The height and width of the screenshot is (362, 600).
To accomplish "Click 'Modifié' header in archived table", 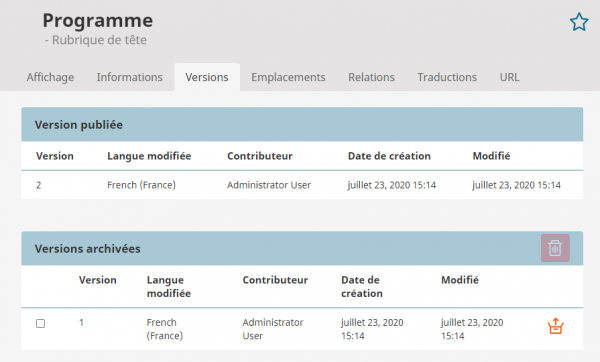I will click(x=460, y=280).
